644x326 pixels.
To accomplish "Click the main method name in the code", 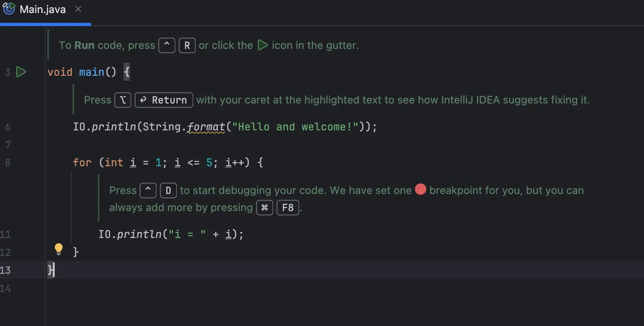I will (x=91, y=72).
